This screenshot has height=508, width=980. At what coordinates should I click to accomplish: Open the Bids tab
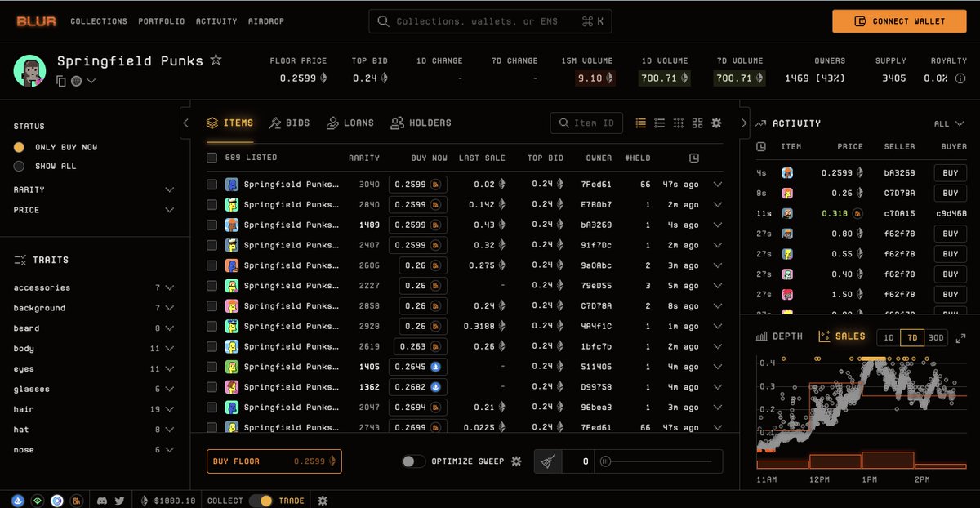(x=290, y=123)
